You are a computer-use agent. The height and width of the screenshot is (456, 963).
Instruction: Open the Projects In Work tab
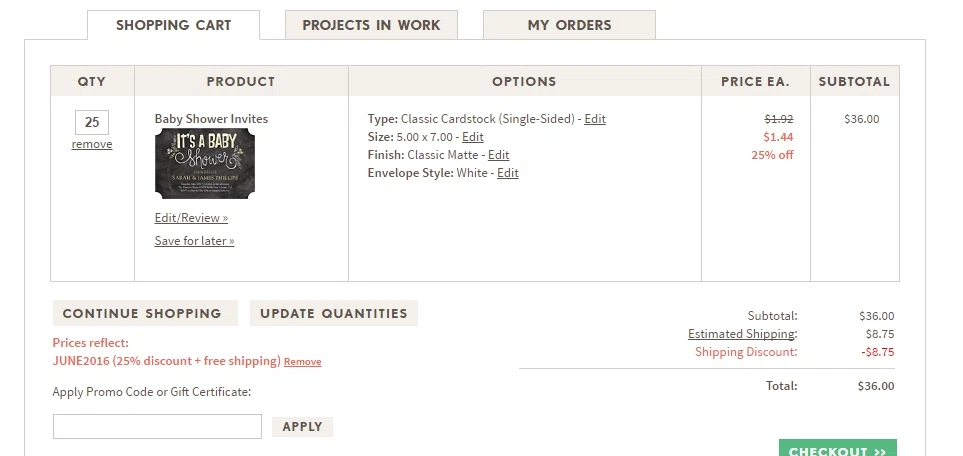coord(371,25)
